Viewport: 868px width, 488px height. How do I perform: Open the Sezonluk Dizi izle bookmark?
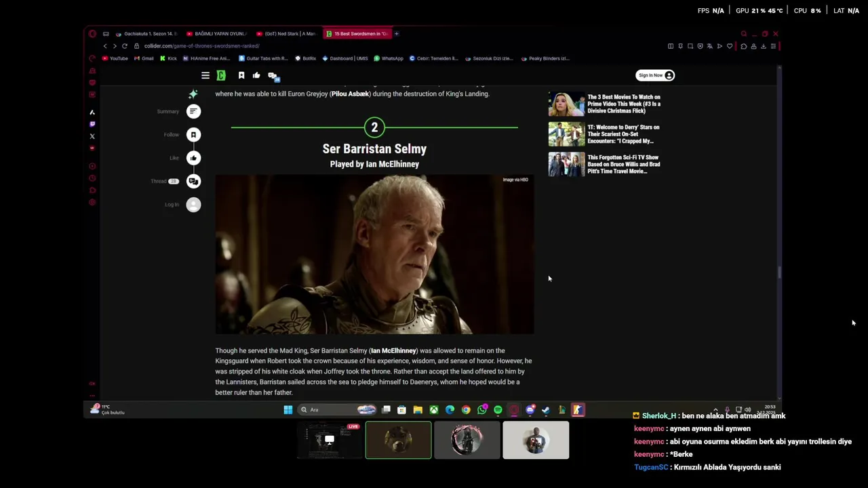pyautogui.click(x=490, y=58)
